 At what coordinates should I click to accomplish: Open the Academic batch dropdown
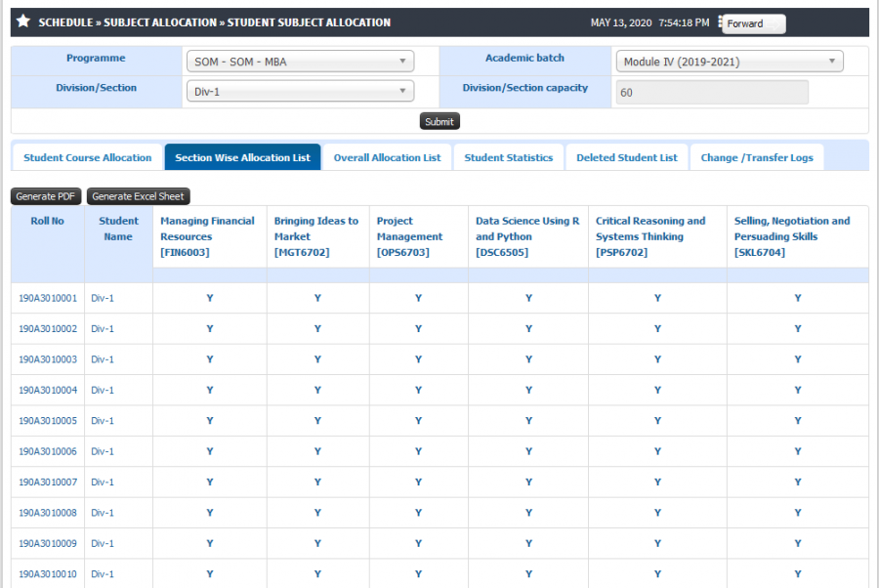tap(730, 62)
